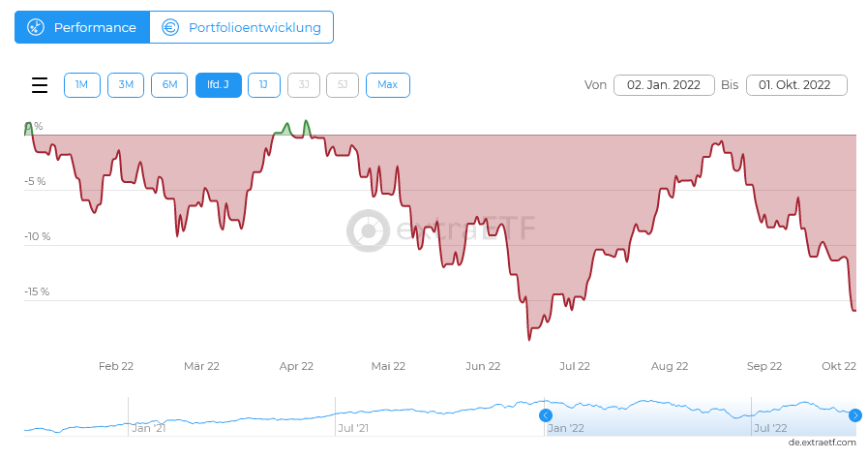Select the 3J time range
This screenshot has width=868, height=459.
[x=303, y=85]
